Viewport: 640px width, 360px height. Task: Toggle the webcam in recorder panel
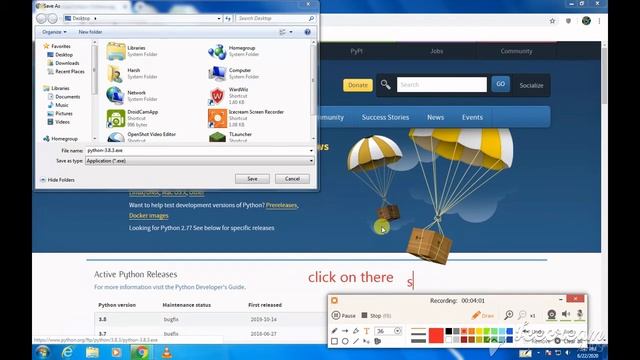click(x=551, y=314)
